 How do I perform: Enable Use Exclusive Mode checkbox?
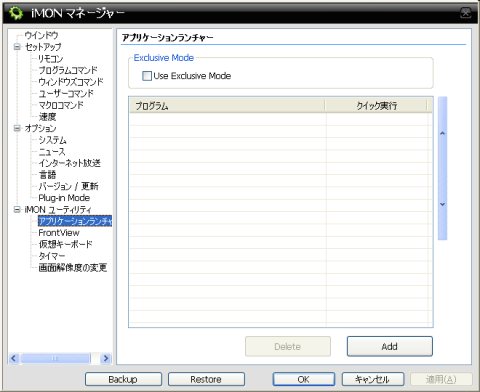click(147, 76)
